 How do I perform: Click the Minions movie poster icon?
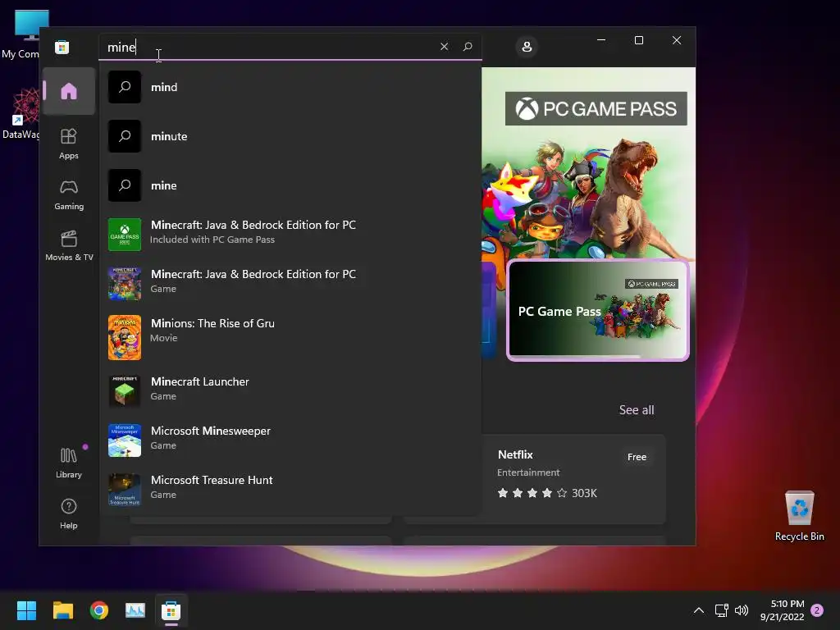point(125,337)
